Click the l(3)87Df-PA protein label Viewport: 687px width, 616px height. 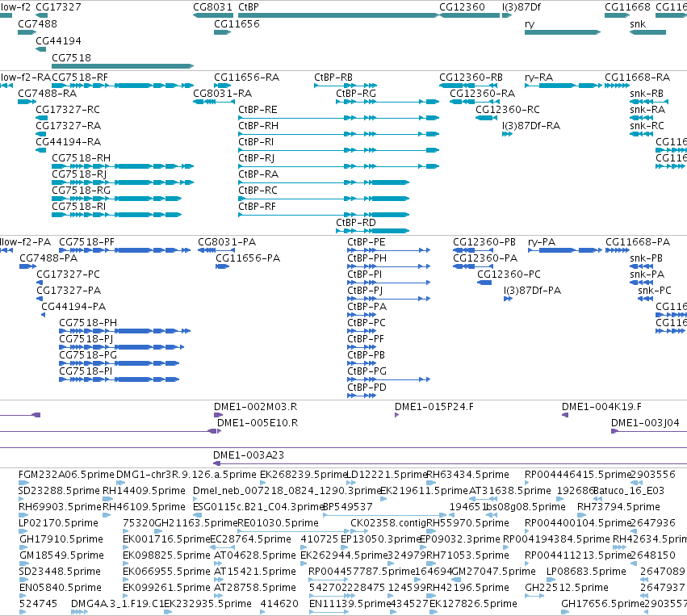(x=532, y=291)
